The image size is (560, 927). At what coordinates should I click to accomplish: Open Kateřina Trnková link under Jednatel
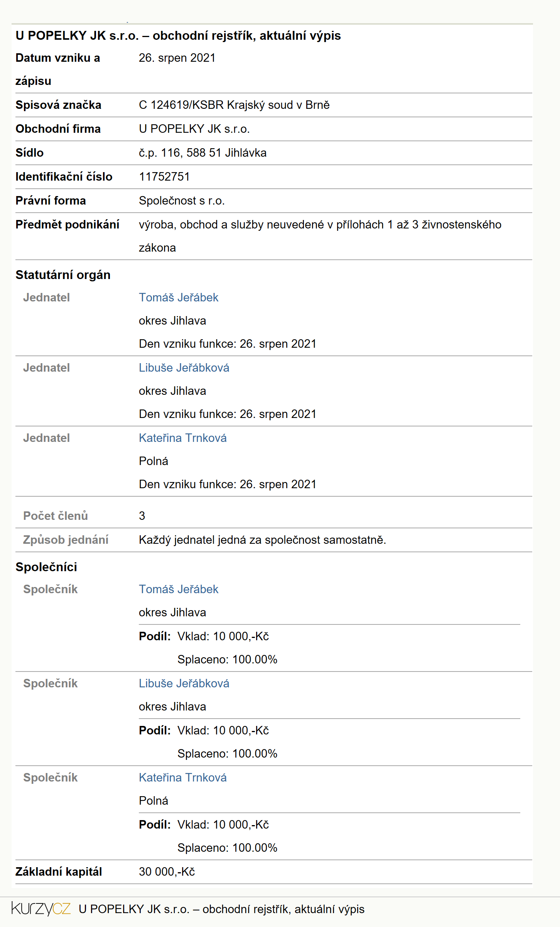point(182,438)
